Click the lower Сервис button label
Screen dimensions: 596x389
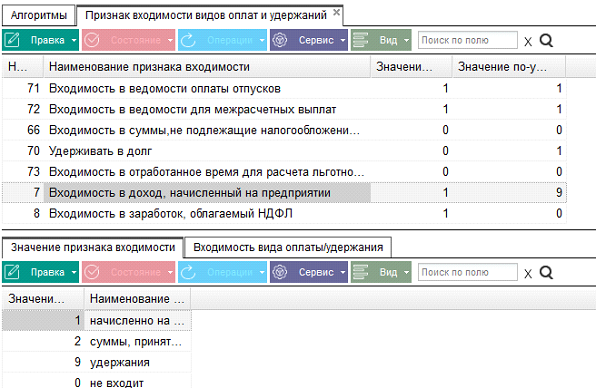[x=316, y=272]
